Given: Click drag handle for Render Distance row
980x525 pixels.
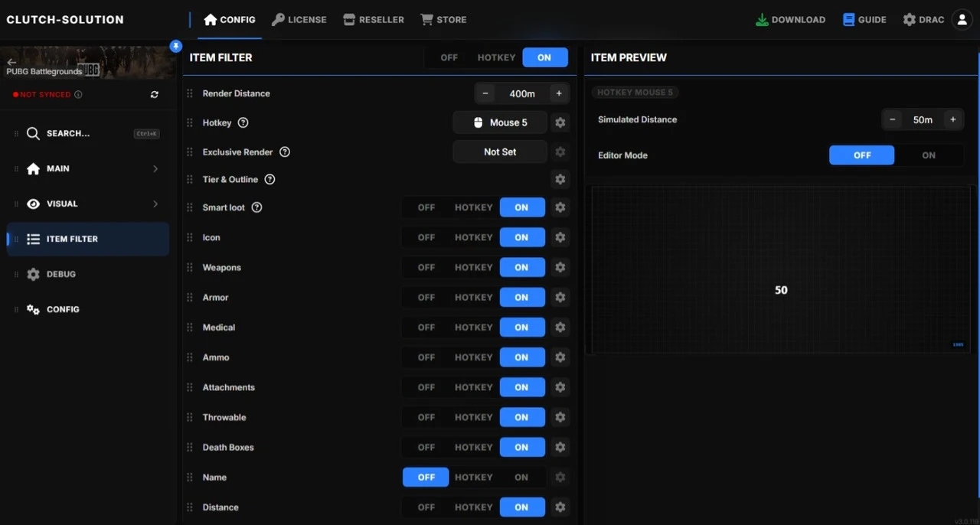Looking at the screenshot, I should pyautogui.click(x=190, y=93).
